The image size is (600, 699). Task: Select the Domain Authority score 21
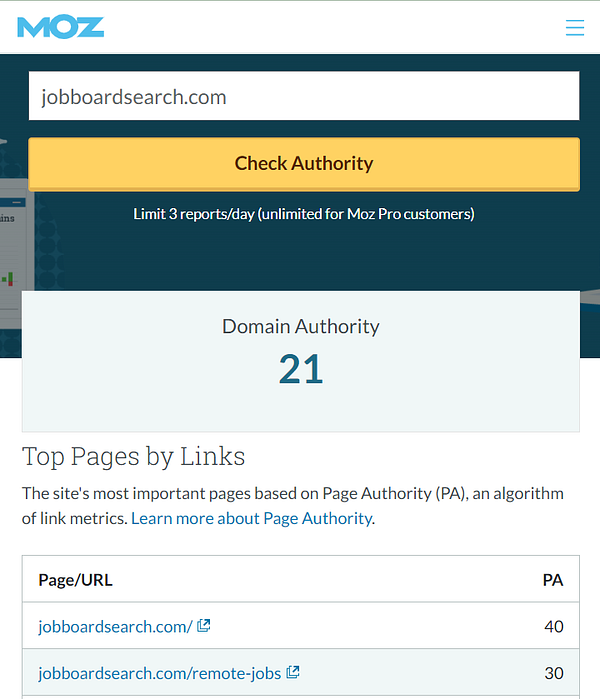301,369
